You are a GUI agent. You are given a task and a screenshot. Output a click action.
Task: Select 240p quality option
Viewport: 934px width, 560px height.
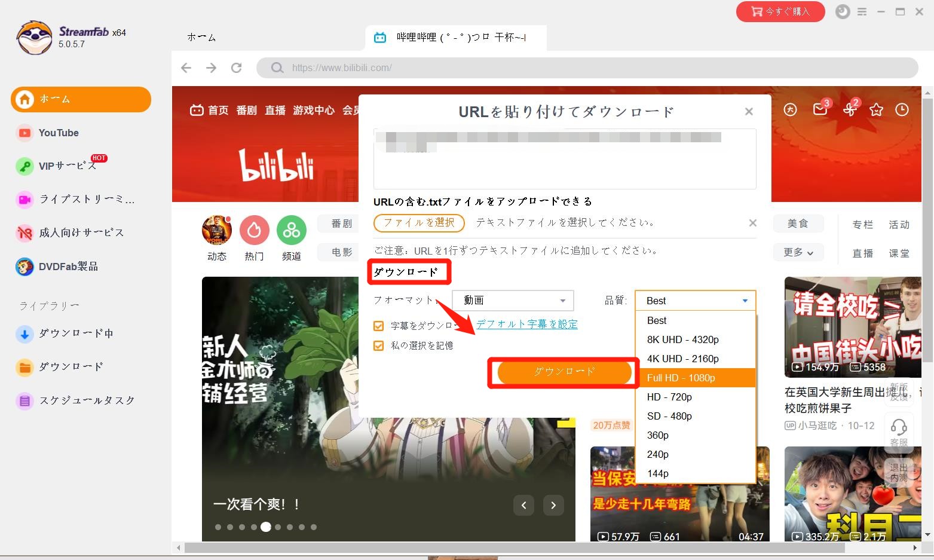click(x=696, y=454)
